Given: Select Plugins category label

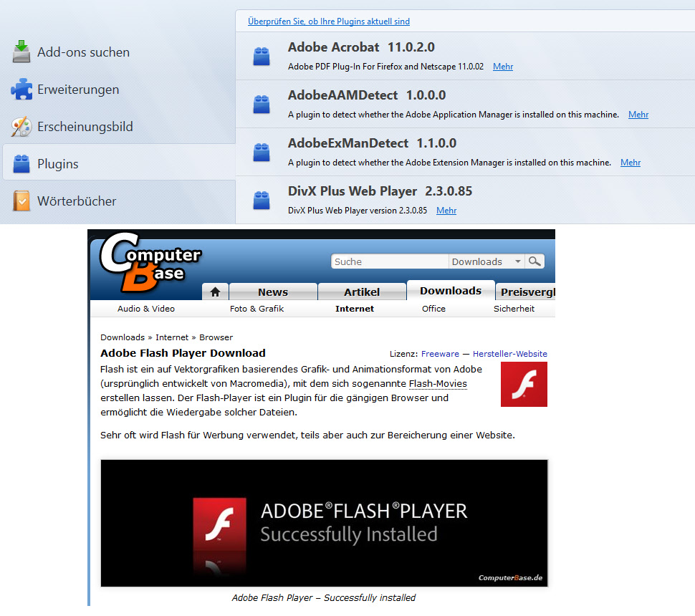Looking at the screenshot, I should (57, 164).
